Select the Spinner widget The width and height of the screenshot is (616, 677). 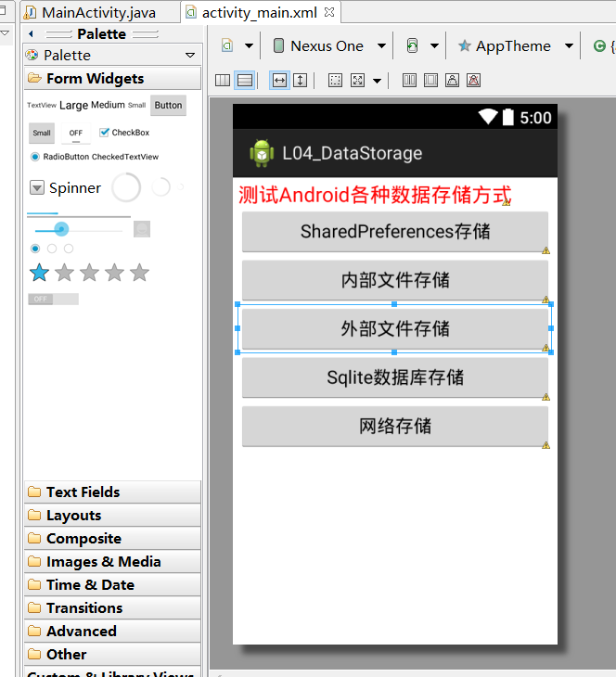tap(65, 188)
